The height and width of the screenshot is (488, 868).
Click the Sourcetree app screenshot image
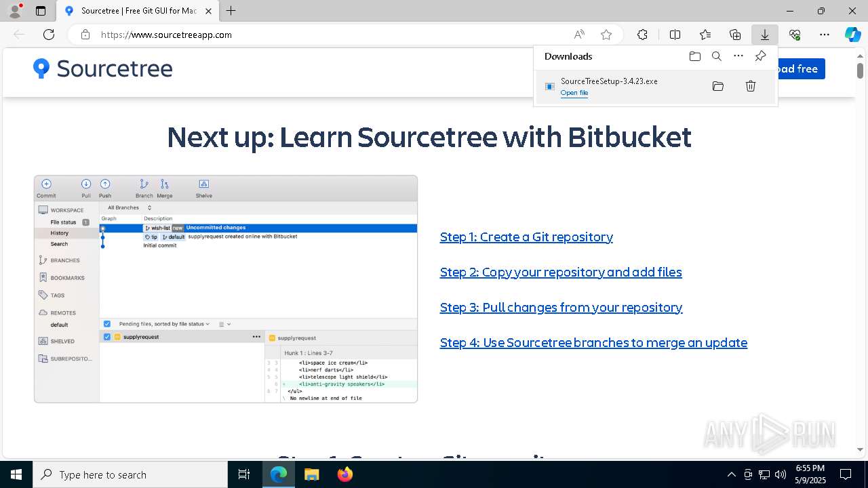[226, 289]
